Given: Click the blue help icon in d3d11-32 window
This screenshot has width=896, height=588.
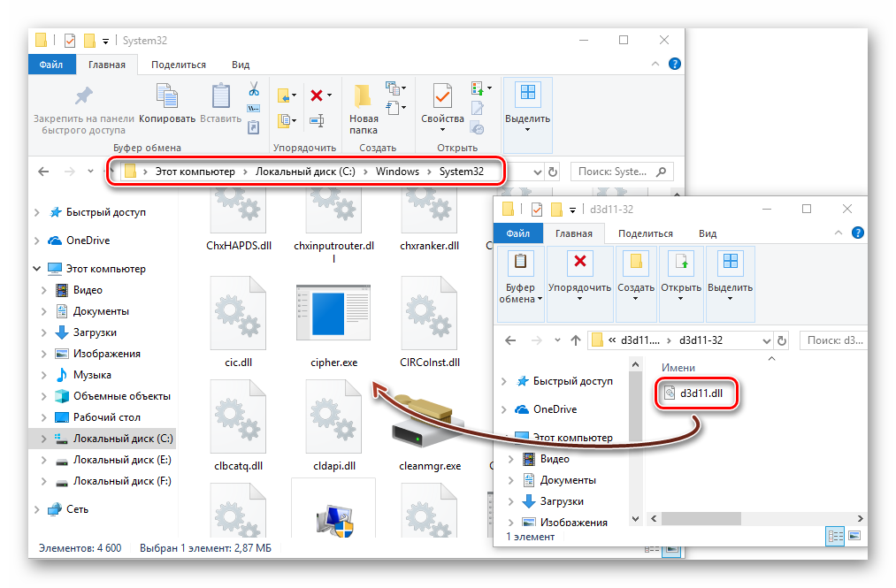Looking at the screenshot, I should 856,233.
